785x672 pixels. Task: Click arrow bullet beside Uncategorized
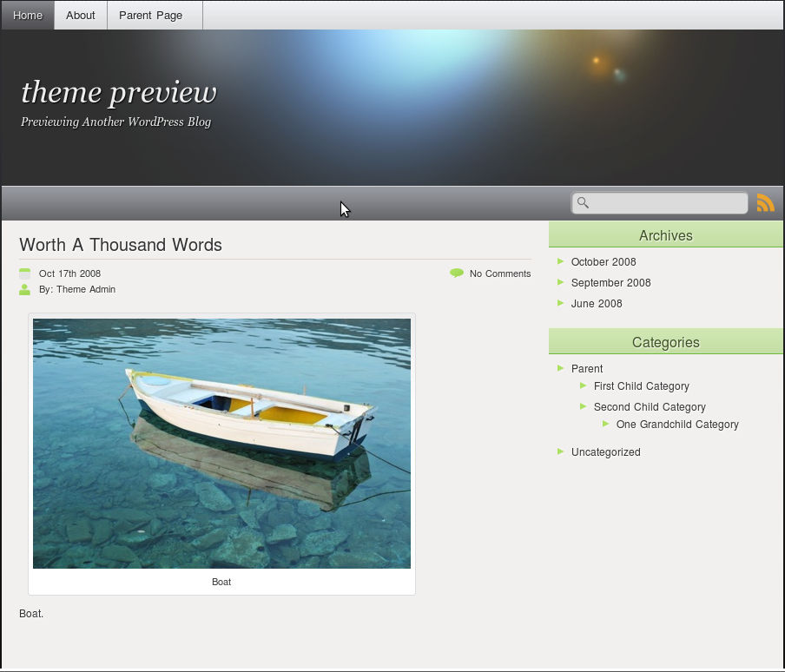[x=562, y=451]
